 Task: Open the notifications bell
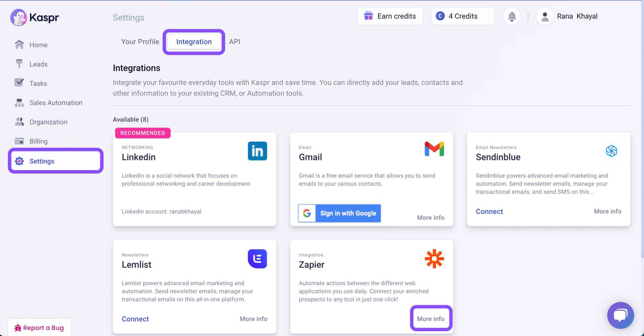tap(512, 16)
